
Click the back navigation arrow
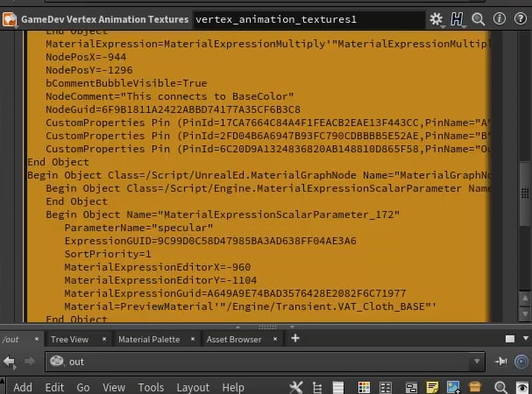(9, 362)
